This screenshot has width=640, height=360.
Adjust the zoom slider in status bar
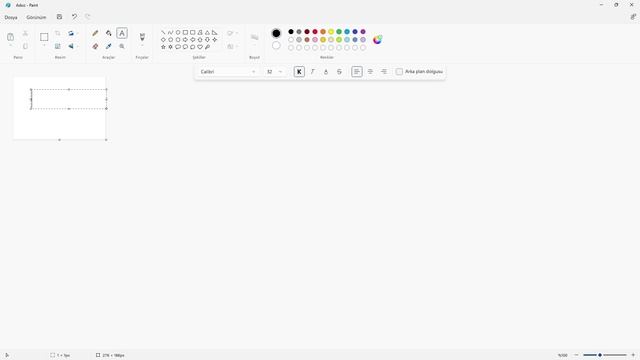pos(604,355)
